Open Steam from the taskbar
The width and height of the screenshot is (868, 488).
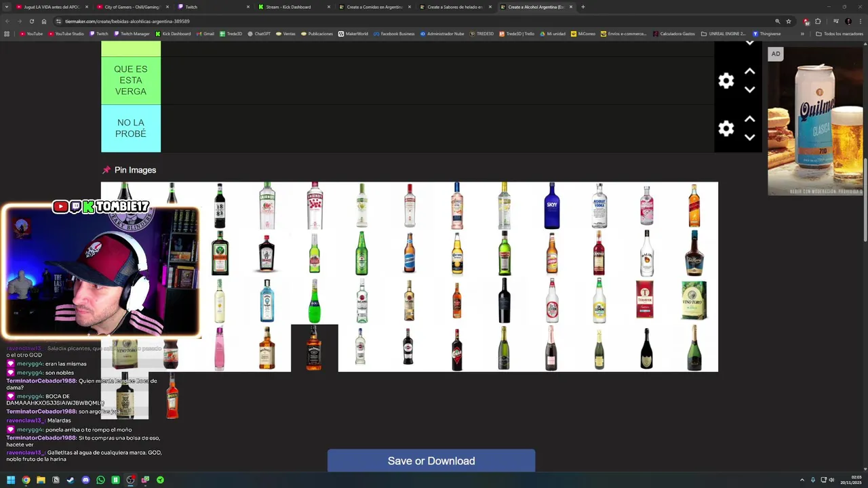pos(71,480)
